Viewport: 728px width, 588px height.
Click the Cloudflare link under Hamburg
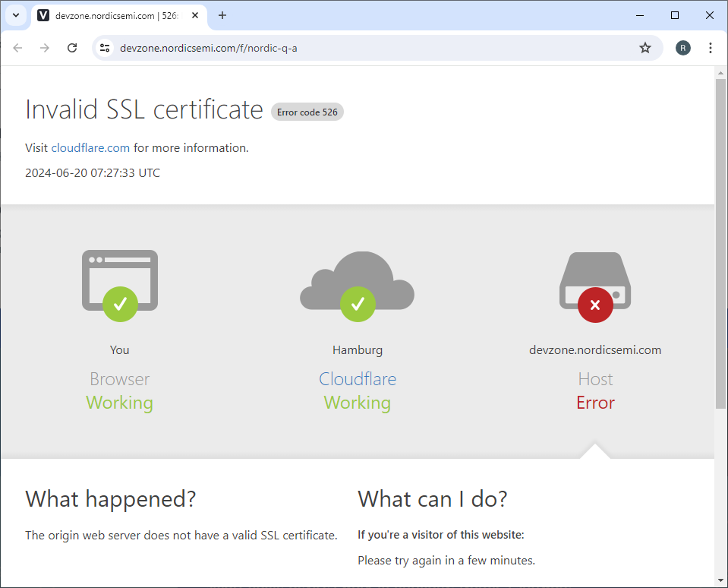[x=358, y=379]
